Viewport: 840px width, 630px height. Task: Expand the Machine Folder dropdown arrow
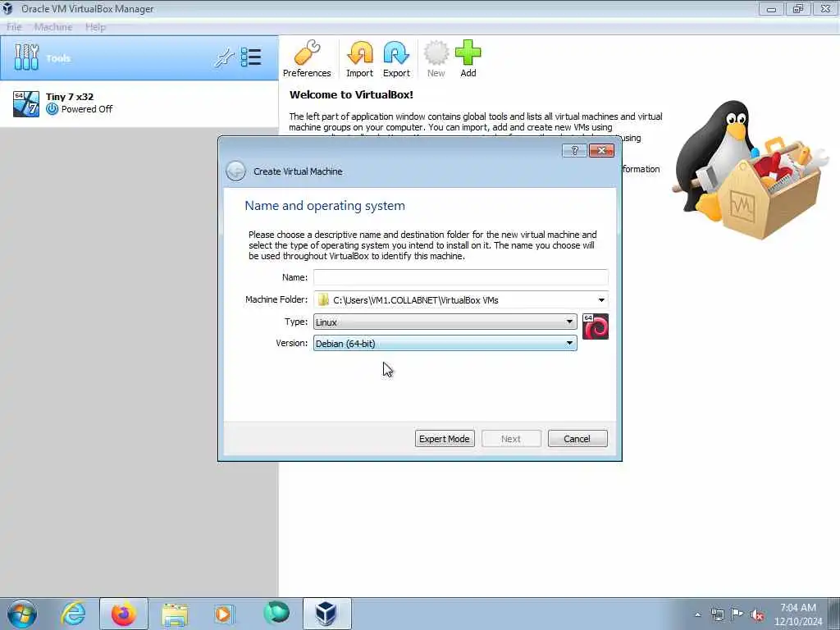601,300
